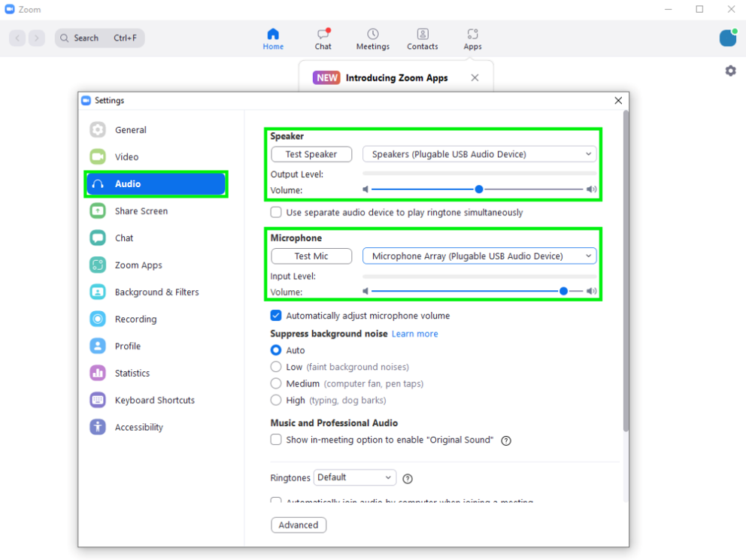Viewport: 746px width, 560px height.
Task: Enable separate audio device for ringtone
Action: 276,212
